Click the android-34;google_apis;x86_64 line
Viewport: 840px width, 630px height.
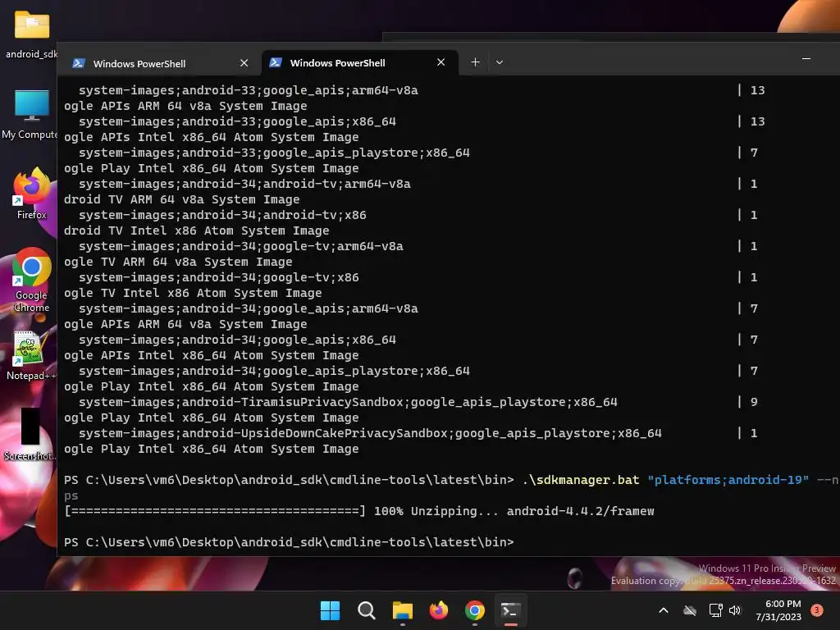pos(237,340)
